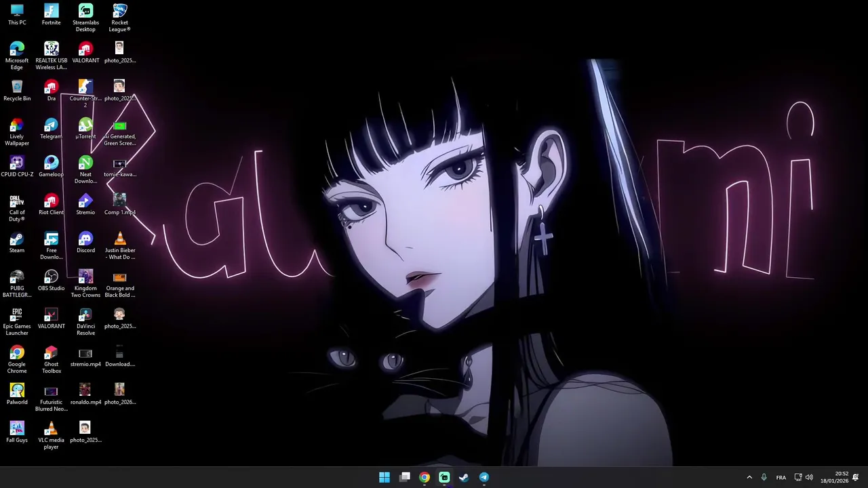Select the PUBG BATTLEGROUNDS desktop icon
The width and height of the screenshot is (868, 488).
[x=17, y=284]
